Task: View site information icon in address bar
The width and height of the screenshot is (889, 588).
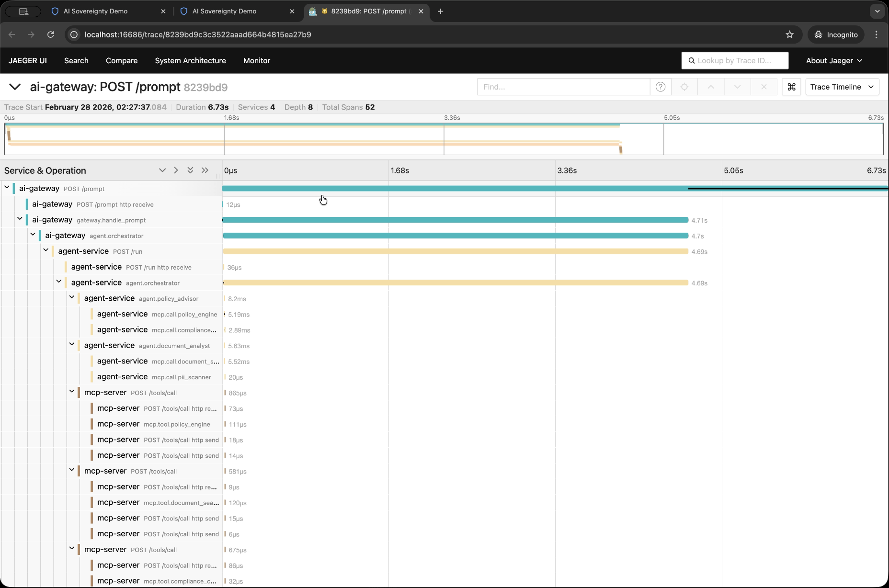Action: pos(74,34)
